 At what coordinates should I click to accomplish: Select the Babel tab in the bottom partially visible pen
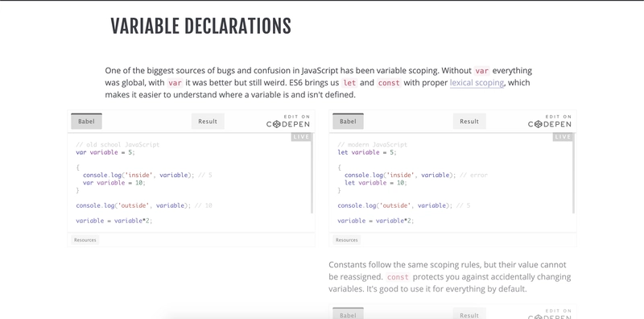click(x=348, y=314)
